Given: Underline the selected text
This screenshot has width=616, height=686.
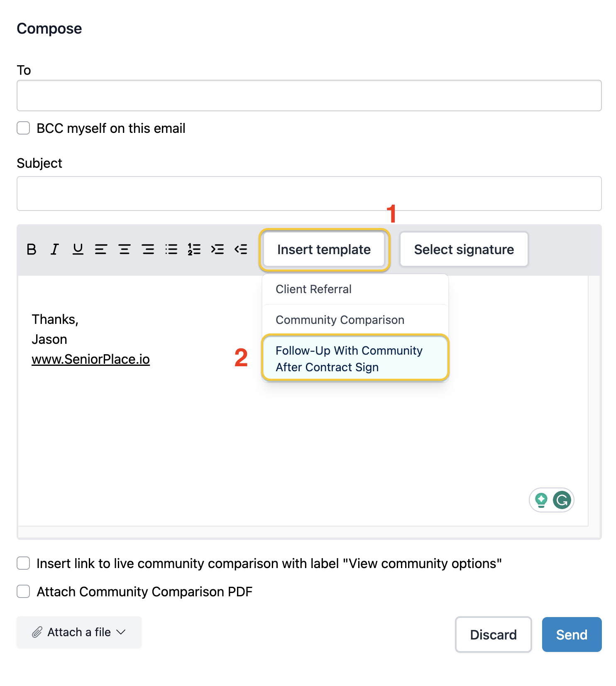Looking at the screenshot, I should (x=78, y=249).
